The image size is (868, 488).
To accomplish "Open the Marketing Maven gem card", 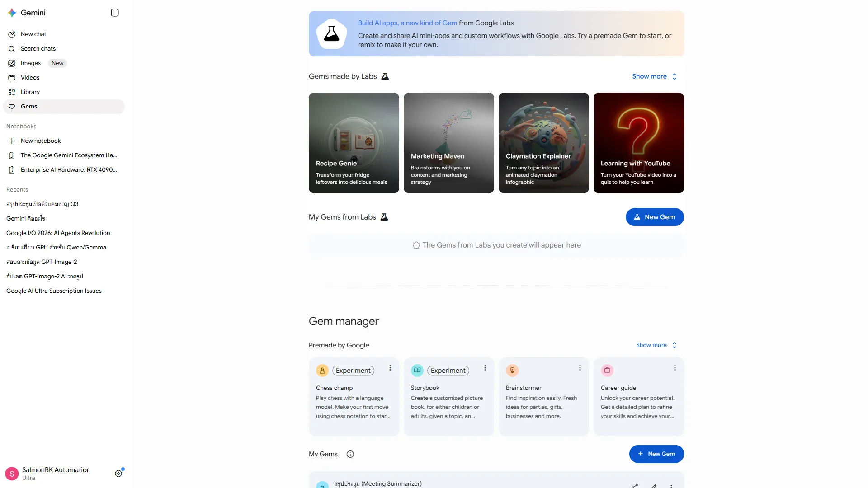I will tap(449, 143).
